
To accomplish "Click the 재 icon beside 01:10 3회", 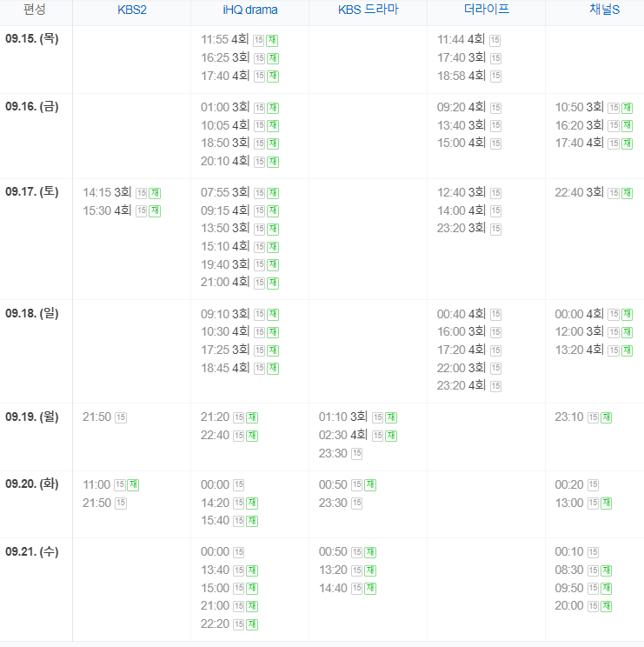I will coord(391,417).
